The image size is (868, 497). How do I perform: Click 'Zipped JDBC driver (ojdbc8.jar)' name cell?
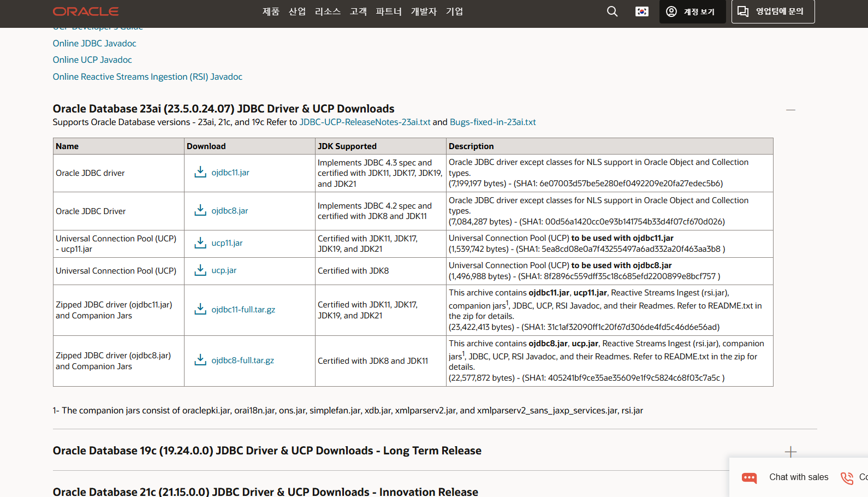[118, 361]
